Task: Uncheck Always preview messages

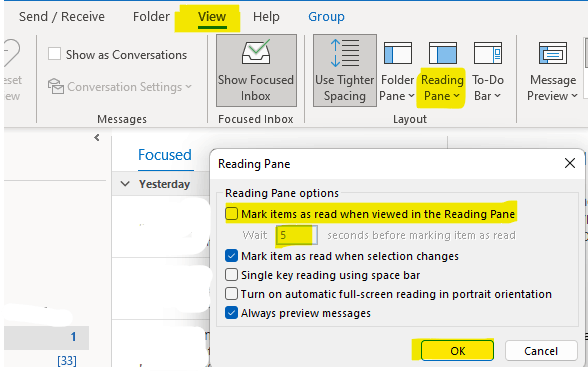Action: 231,312
